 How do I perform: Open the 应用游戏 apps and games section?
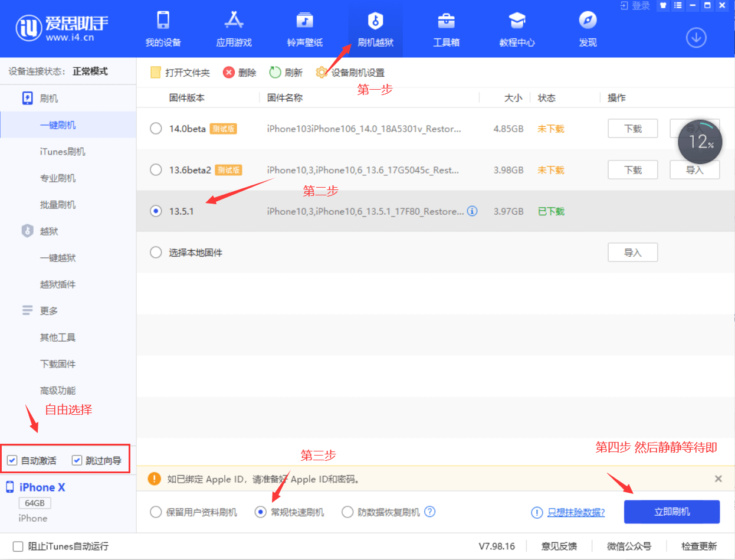tap(234, 29)
